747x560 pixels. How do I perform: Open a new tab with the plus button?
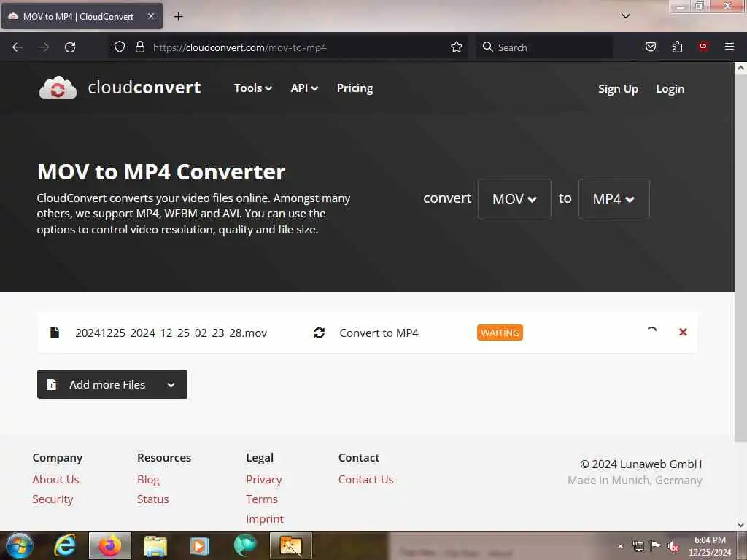coord(178,16)
